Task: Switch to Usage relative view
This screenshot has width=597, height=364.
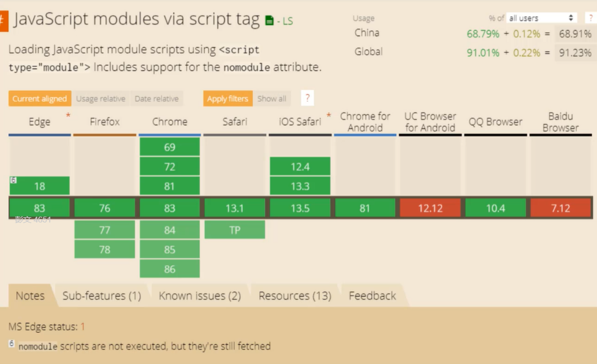Action: pos(101,99)
